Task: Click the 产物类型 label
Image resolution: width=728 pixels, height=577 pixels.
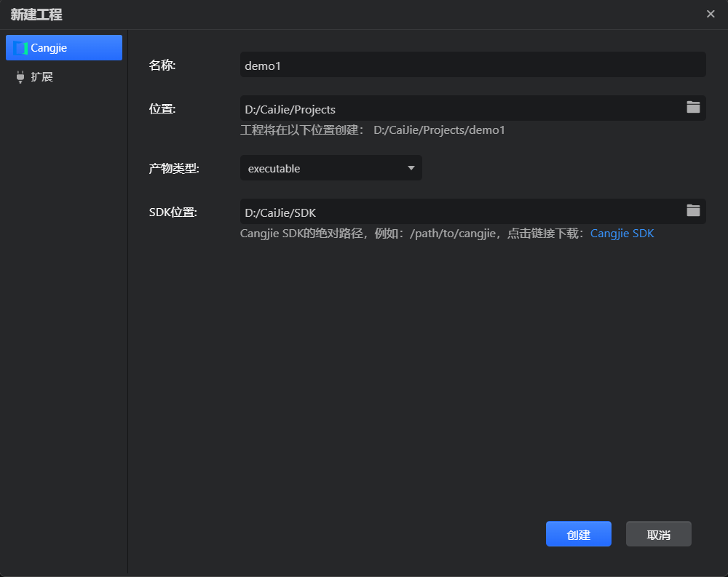Action: coord(174,168)
